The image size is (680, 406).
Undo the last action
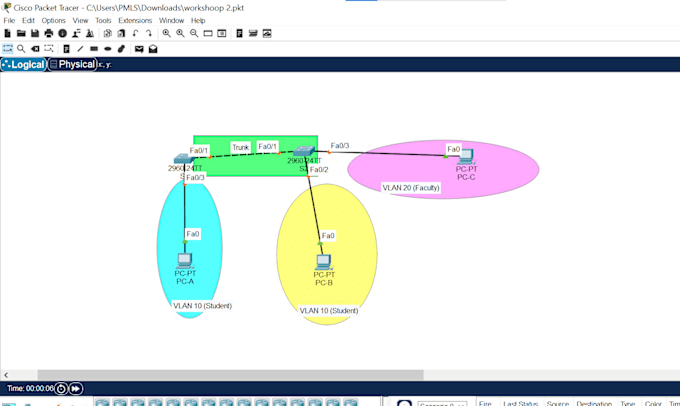135,33
